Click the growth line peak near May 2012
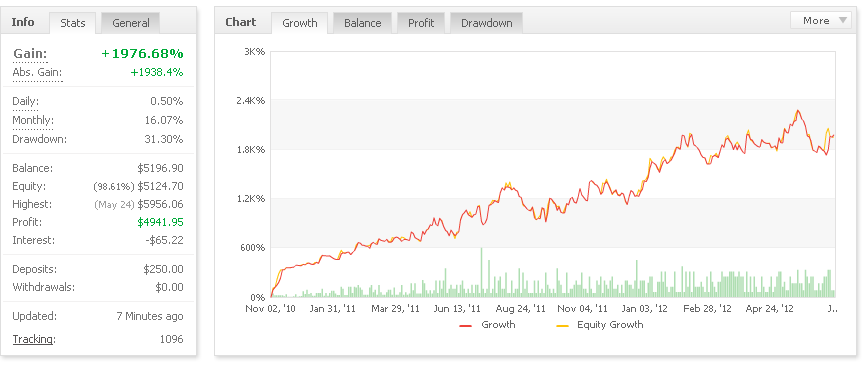863x372 pixels. pos(798,111)
